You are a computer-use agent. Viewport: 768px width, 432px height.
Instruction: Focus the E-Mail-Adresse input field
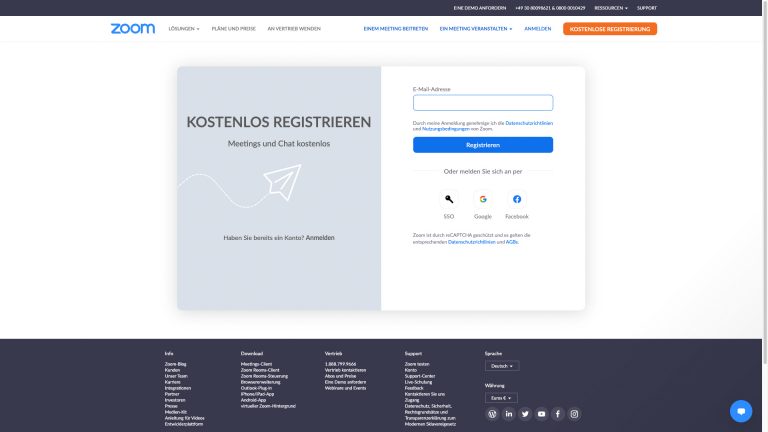(x=483, y=103)
